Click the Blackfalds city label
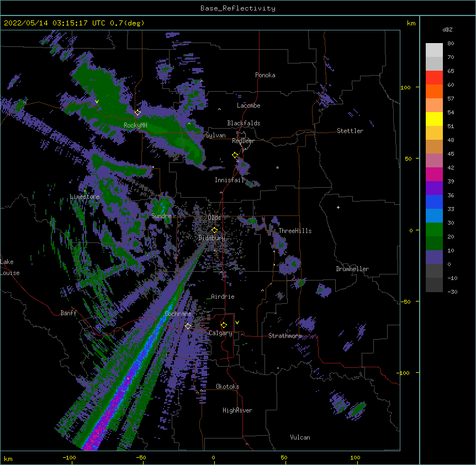 [244, 123]
